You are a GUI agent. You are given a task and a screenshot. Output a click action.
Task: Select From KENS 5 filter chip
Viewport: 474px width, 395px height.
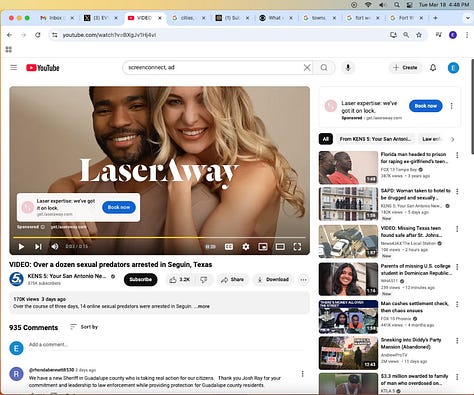tap(375, 139)
